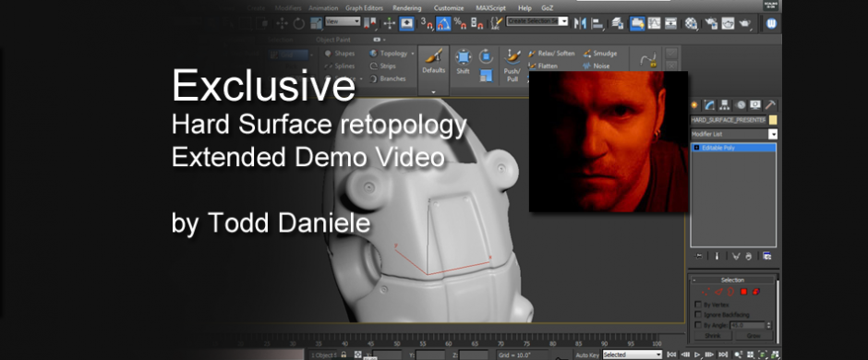The width and height of the screenshot is (868, 360).
Task: Open the Utilities hammer tab
Action: [x=770, y=105]
